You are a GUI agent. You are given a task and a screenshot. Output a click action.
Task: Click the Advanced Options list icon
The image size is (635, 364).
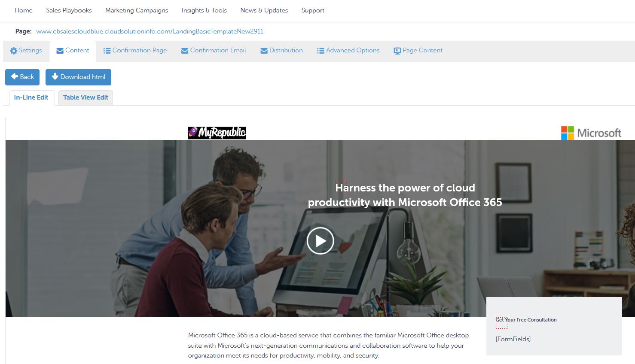point(321,51)
